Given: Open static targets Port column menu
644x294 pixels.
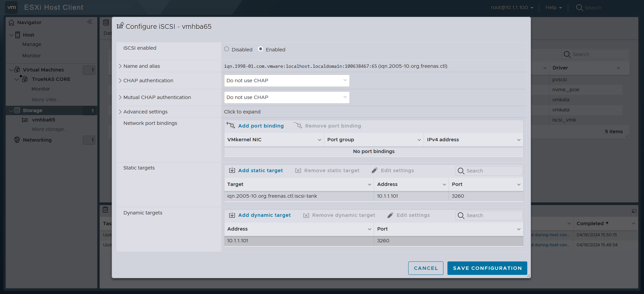Looking at the screenshot, I should tap(519, 185).
